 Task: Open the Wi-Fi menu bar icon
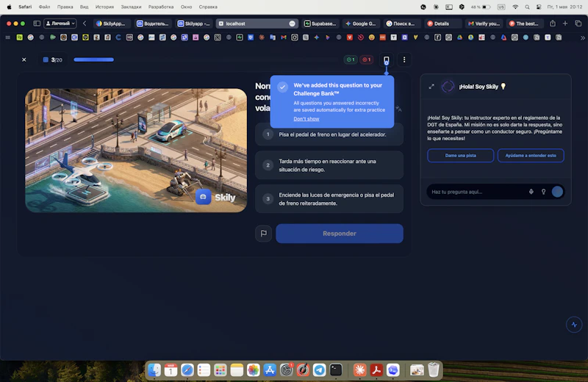click(x=515, y=7)
